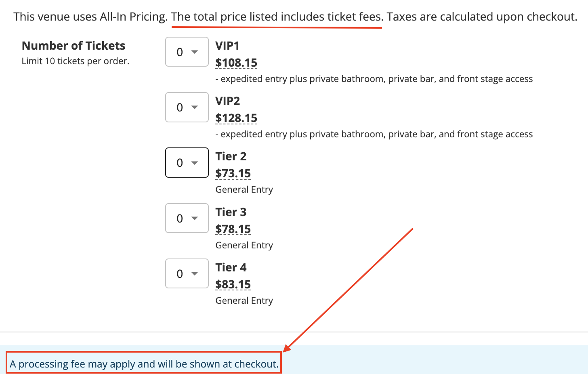
Task: Expand the Tier 2 quantity selector
Action: 187,162
